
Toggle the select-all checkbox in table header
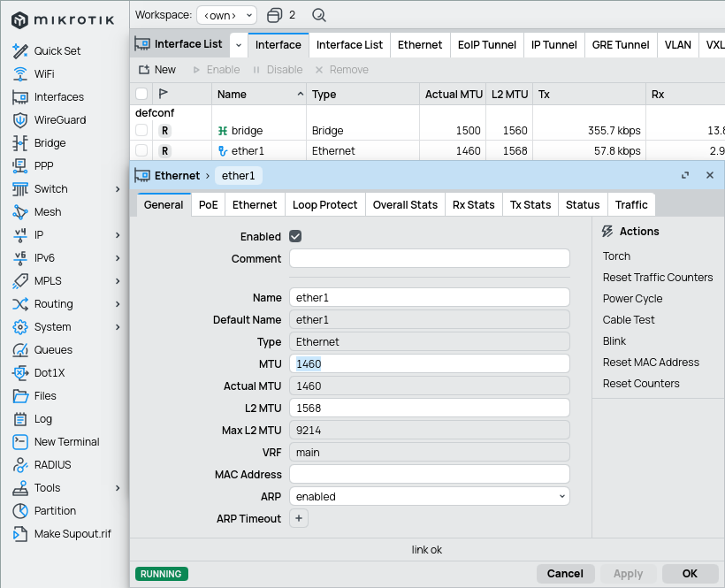pos(141,95)
